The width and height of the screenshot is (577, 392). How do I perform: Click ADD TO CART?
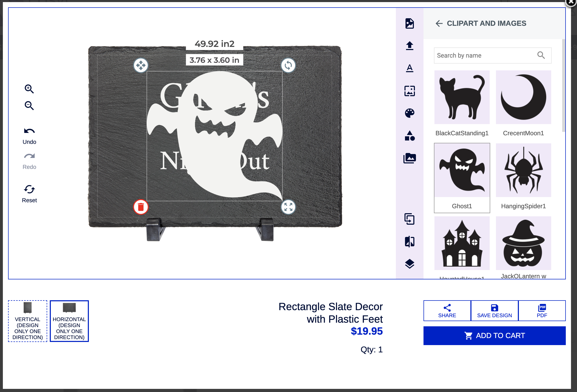pos(494,335)
